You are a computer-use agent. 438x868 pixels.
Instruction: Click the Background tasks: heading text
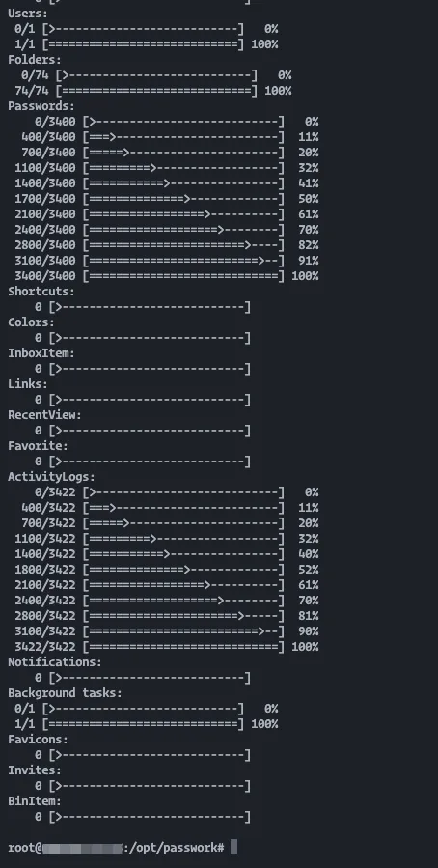tap(65, 693)
